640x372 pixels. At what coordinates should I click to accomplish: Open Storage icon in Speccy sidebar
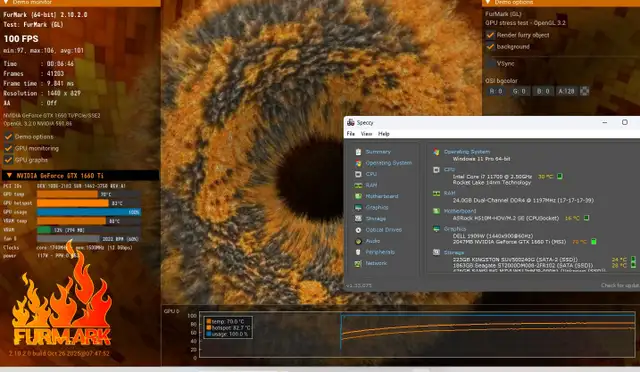click(358, 219)
